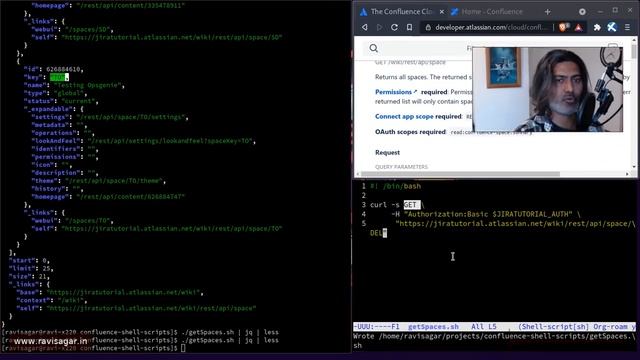The image size is (640, 360).
Task: Click the #!/bin/bash line in editor
Action: point(396,186)
